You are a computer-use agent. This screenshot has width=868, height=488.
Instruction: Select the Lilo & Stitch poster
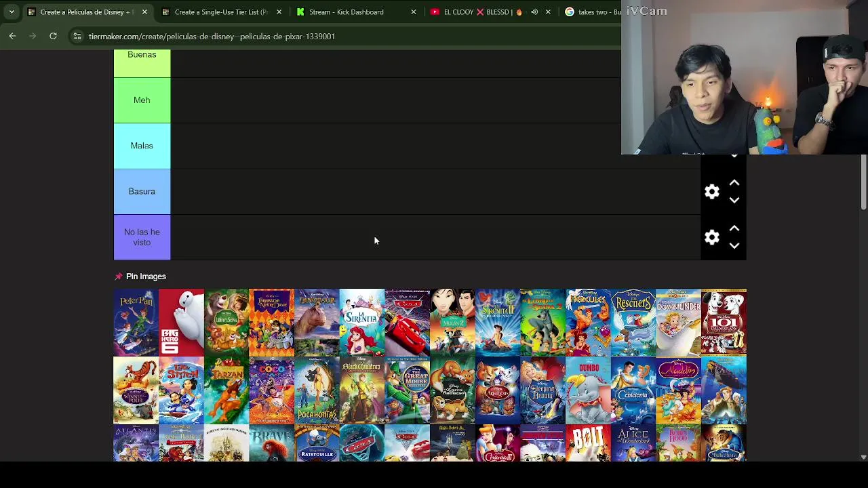(181, 390)
